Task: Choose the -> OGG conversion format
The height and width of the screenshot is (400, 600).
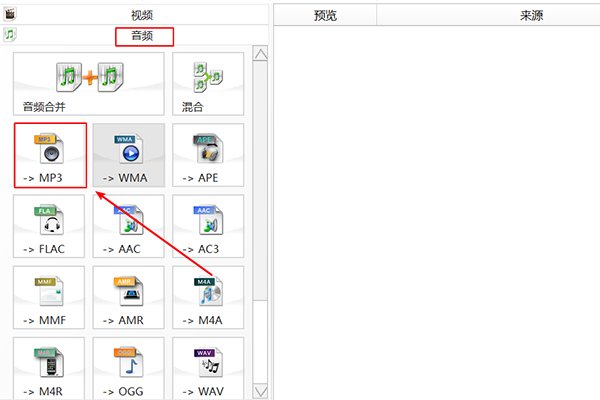Action: (129, 368)
